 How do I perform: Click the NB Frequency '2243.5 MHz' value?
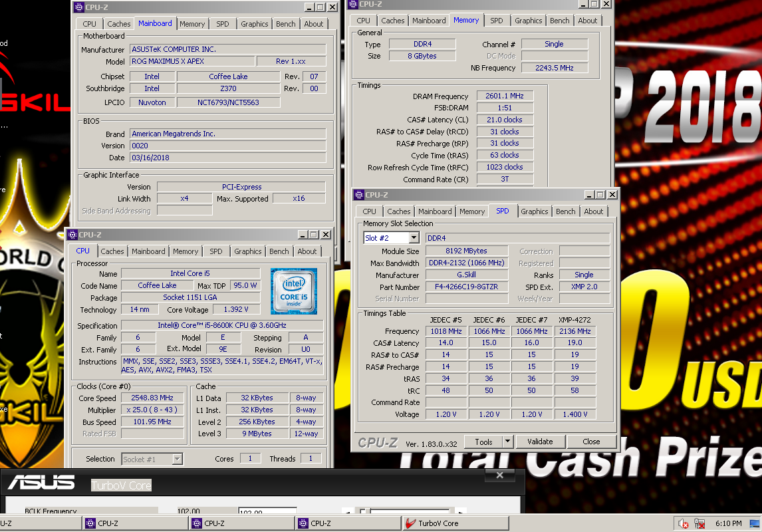pos(555,68)
